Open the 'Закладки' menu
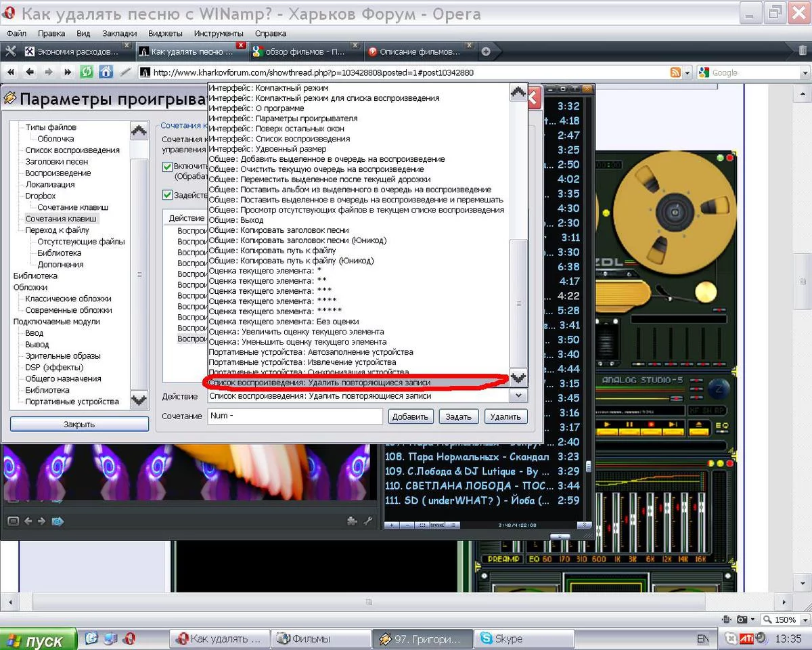This screenshot has height=650, width=812. 119,33
